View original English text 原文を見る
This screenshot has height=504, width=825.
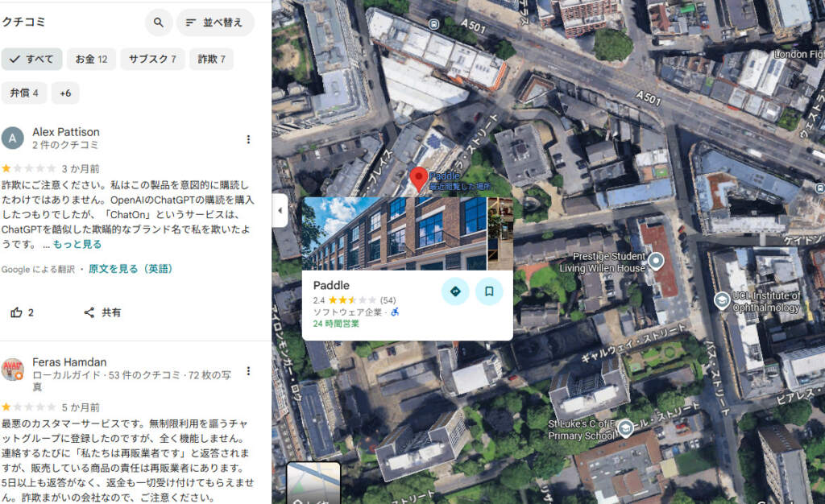130,269
